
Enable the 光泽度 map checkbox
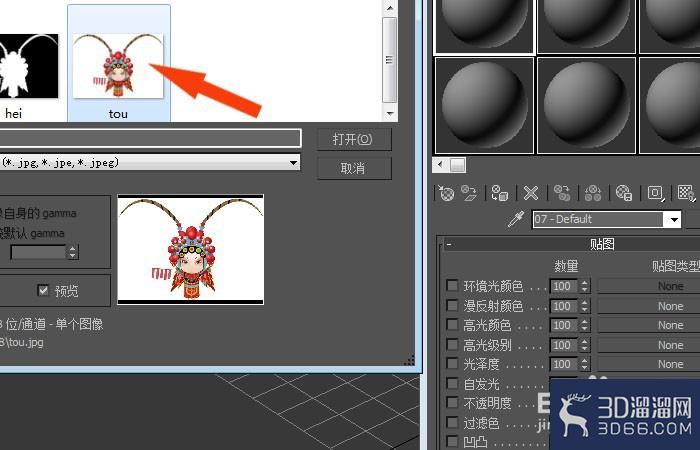(x=452, y=363)
